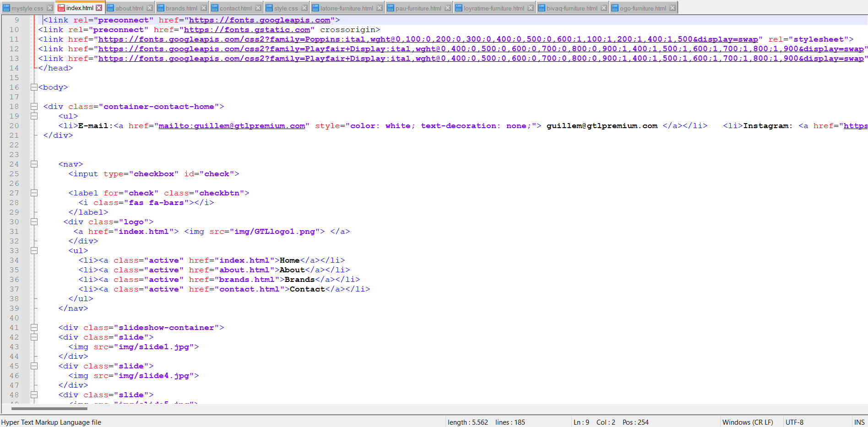
Task: Fold the slideshow-container div on line 41
Action: point(34,328)
